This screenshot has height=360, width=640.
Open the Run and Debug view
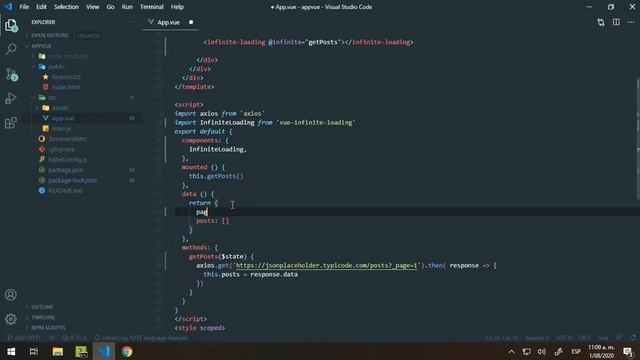point(11,98)
